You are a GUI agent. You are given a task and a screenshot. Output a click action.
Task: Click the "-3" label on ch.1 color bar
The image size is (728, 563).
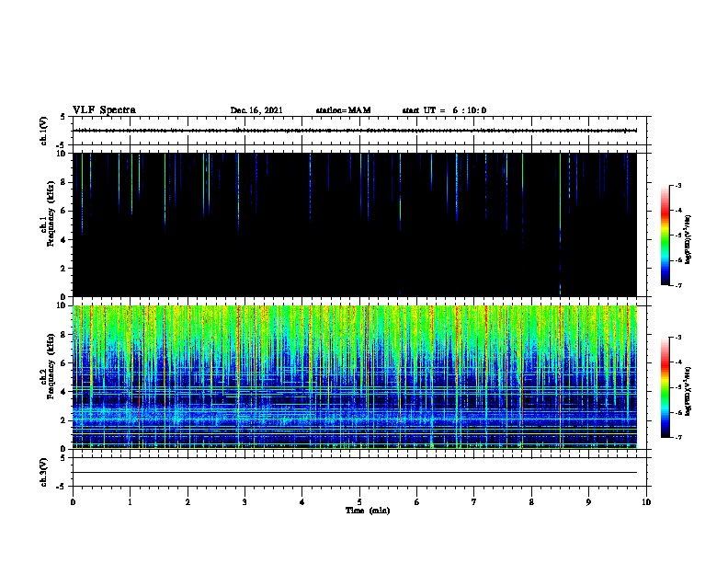(677, 185)
